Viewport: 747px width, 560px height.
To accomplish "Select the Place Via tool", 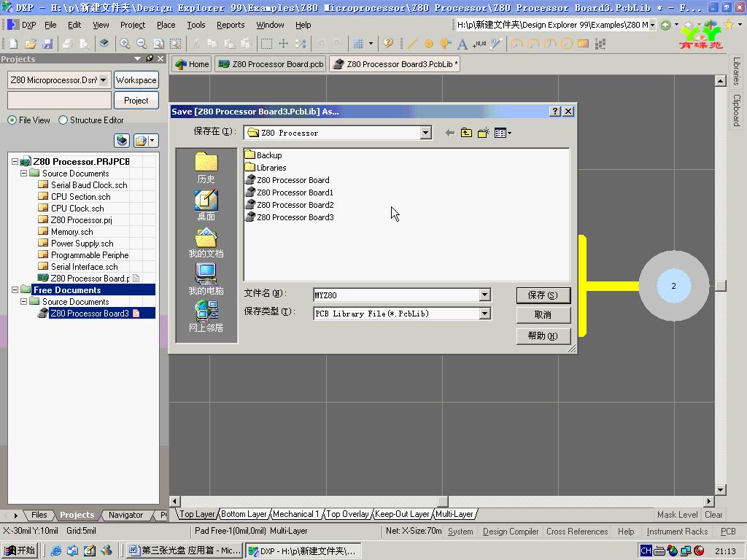I will pyautogui.click(x=445, y=44).
